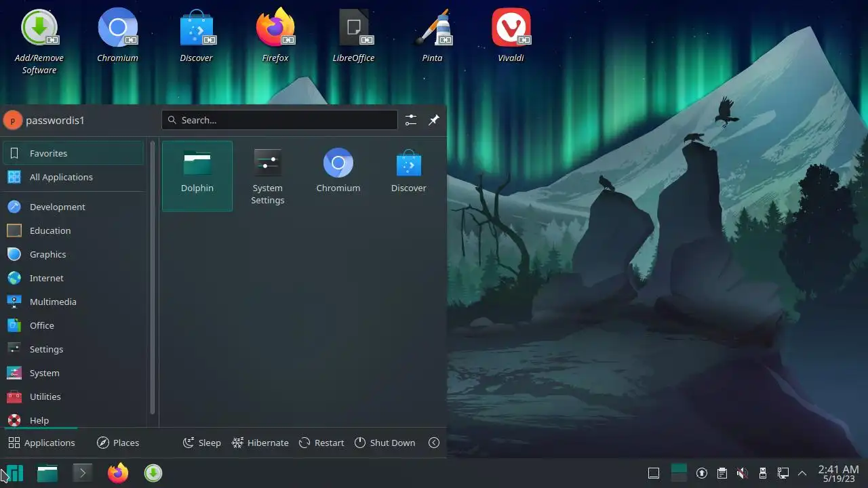868x488 pixels.
Task: Click the launcher configure sliders icon
Action: click(x=411, y=120)
